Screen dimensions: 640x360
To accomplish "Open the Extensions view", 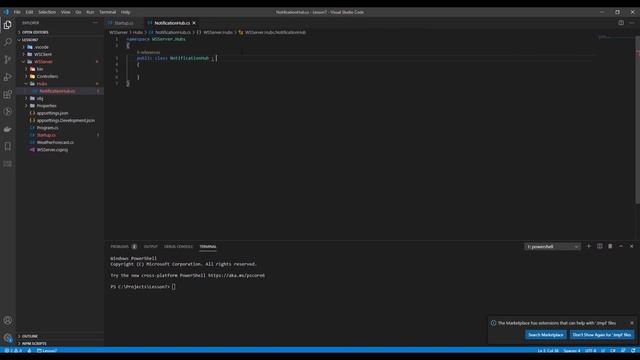I will coord(8,95).
